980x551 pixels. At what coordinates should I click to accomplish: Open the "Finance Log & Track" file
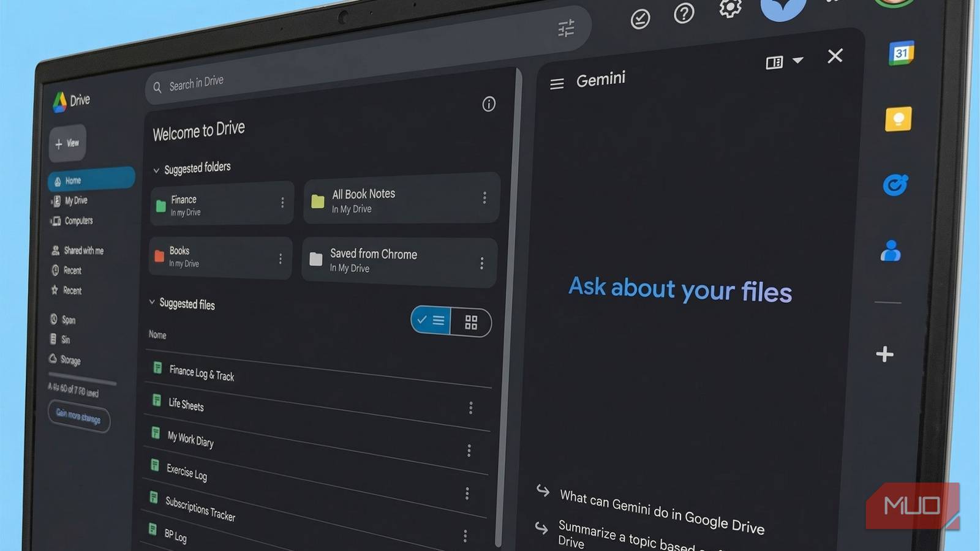202,373
